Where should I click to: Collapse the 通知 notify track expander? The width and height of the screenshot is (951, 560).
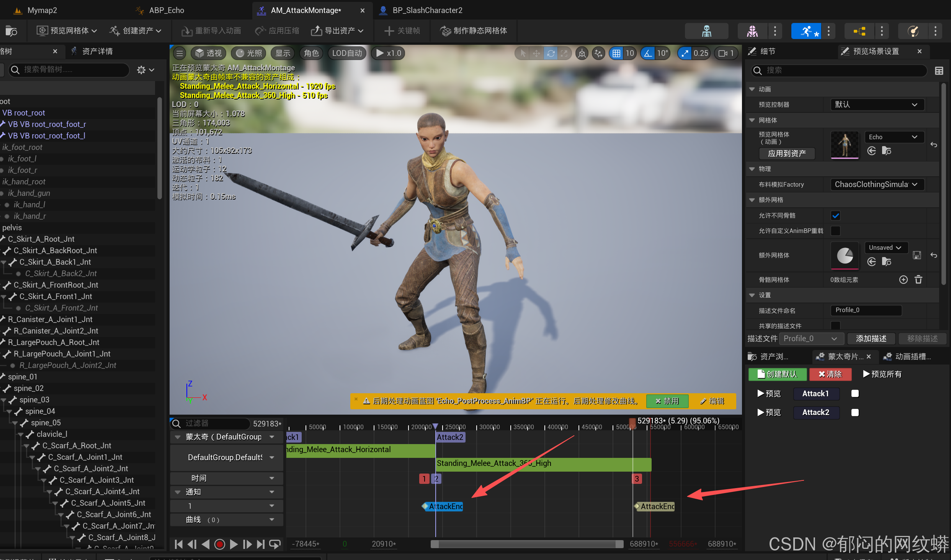(178, 492)
